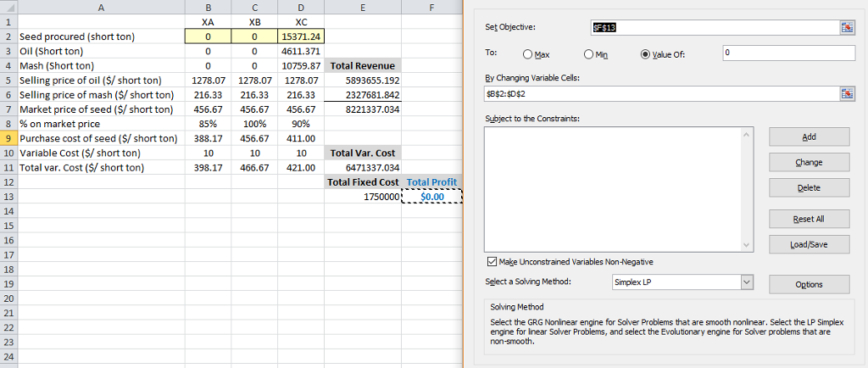The width and height of the screenshot is (868, 368).
Task: Click the Value Of number field
Action: (788, 54)
